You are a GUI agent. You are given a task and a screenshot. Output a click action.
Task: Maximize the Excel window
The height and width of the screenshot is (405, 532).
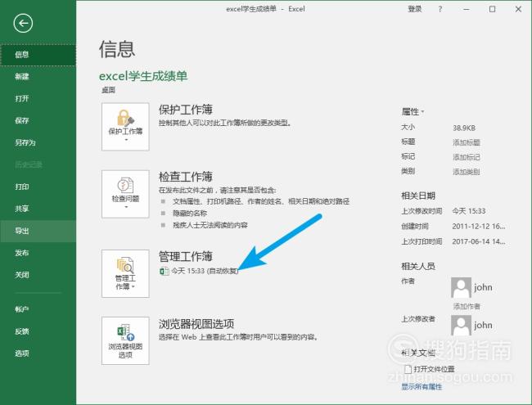[492, 9]
